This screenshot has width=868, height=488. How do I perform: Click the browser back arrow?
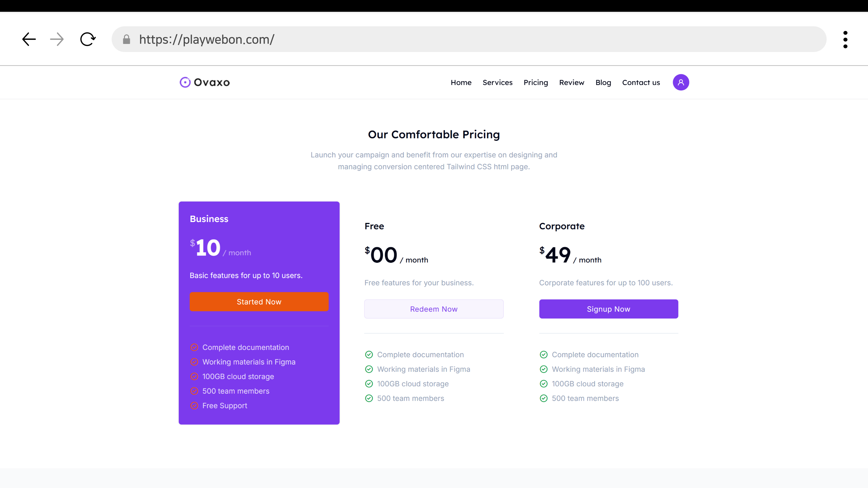point(29,39)
